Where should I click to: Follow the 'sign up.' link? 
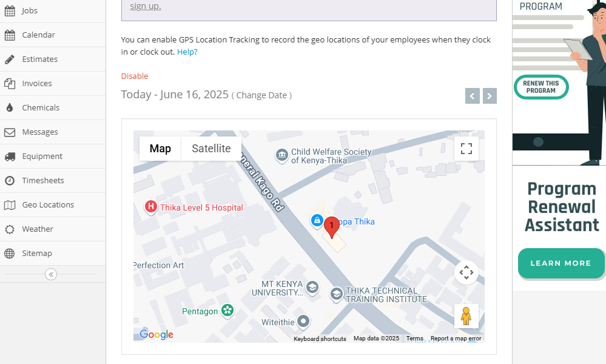coord(146,6)
